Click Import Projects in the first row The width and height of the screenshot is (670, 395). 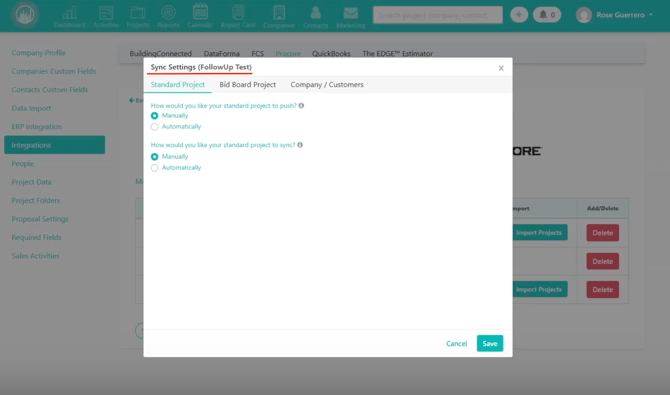coord(540,233)
